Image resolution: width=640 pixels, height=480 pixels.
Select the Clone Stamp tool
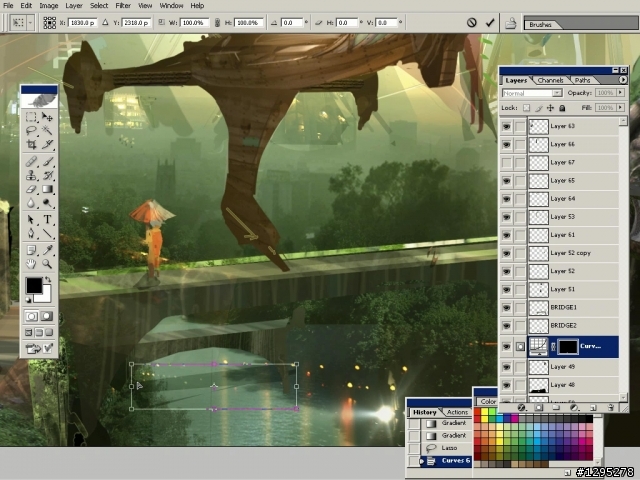point(31,176)
